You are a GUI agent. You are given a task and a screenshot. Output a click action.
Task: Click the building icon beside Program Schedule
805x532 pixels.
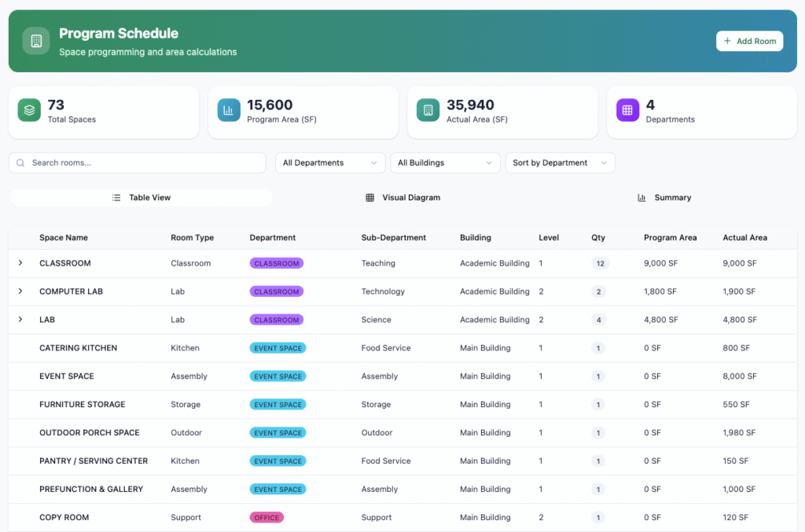36,41
